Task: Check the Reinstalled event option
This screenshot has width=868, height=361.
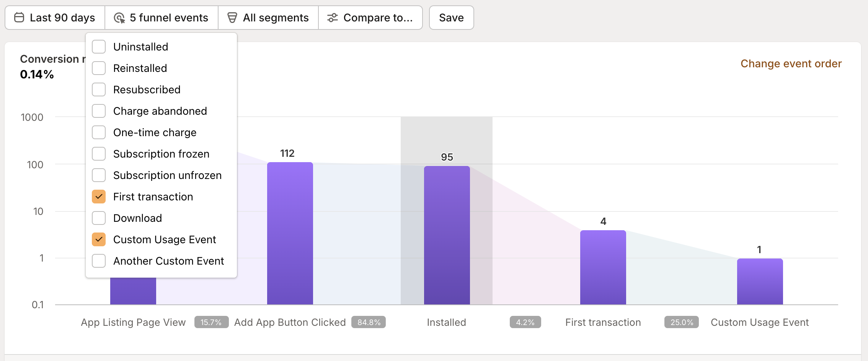Action: pyautogui.click(x=99, y=68)
